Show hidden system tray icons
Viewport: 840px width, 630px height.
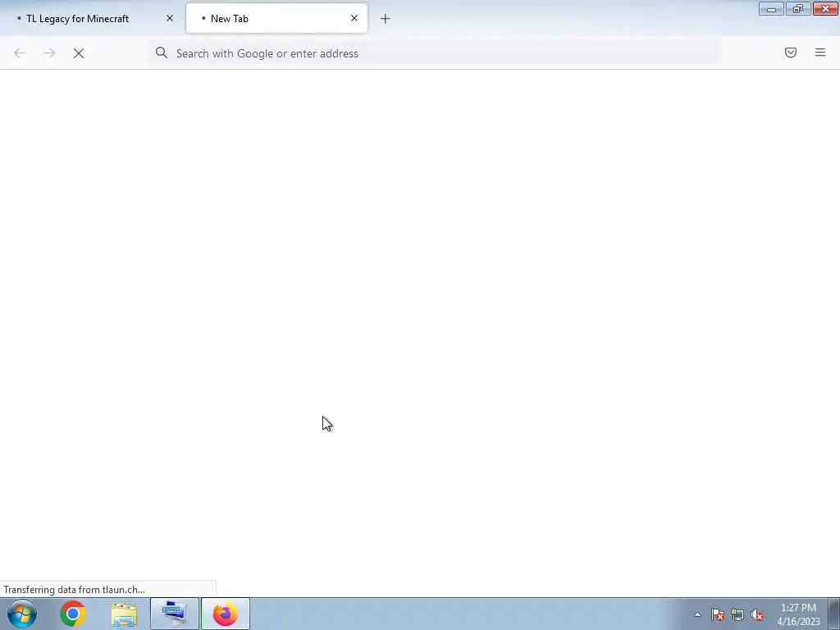[697, 614]
